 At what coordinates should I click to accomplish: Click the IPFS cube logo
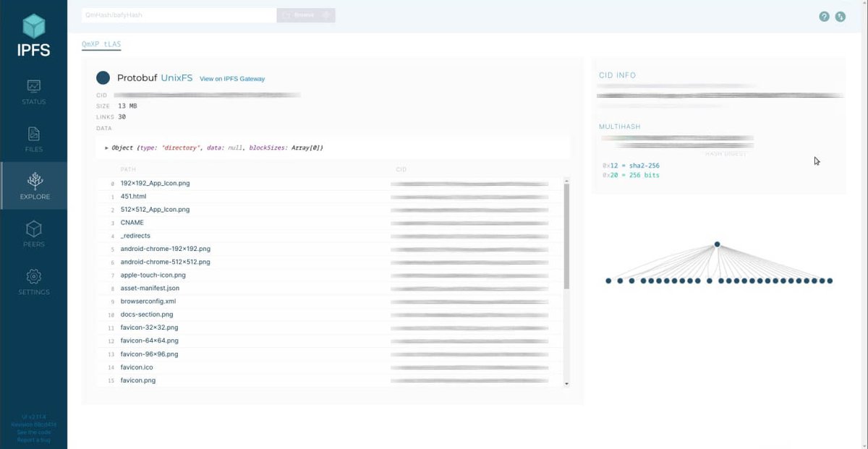(x=33, y=27)
